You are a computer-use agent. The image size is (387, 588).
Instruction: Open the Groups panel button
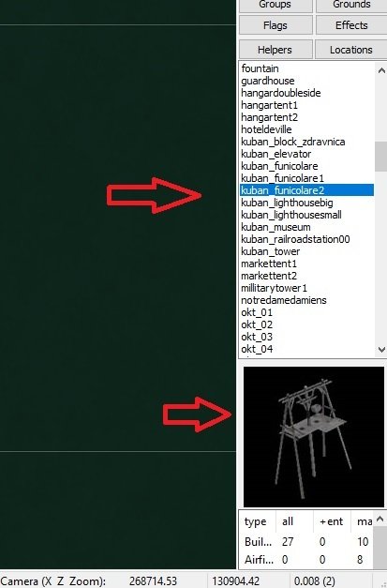[x=275, y=6]
